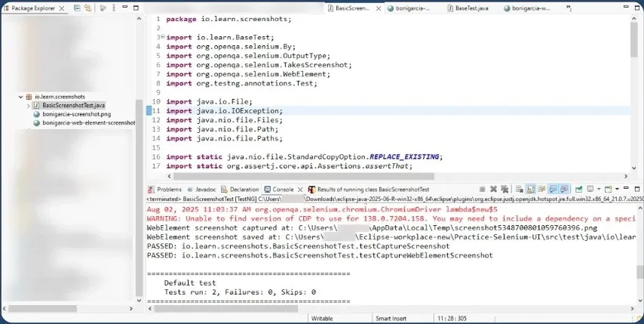This screenshot has height=324, width=644.
Task: Click PASSED testCaptureScreenshot console line
Action: pyautogui.click(x=298, y=246)
